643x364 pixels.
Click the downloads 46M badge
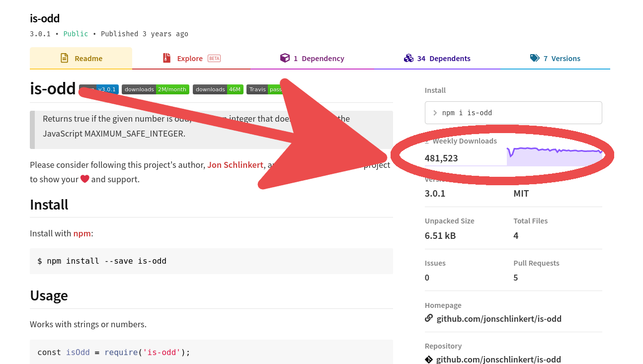pos(218,89)
